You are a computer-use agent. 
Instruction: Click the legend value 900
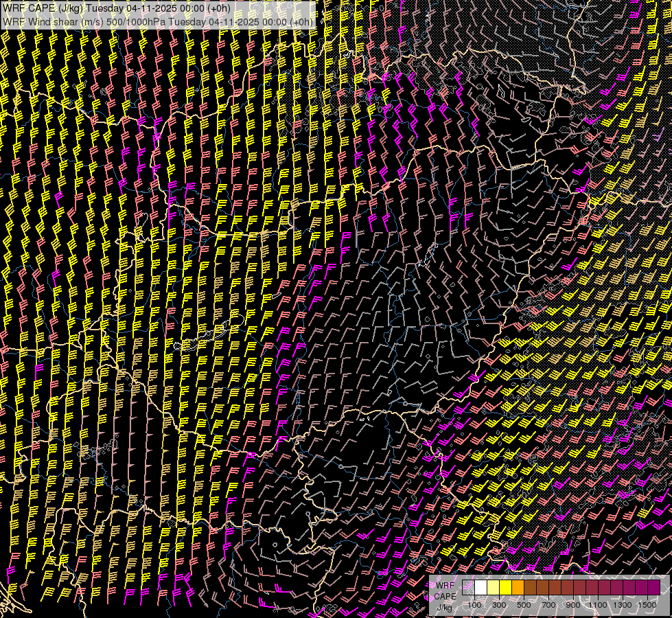(x=573, y=605)
